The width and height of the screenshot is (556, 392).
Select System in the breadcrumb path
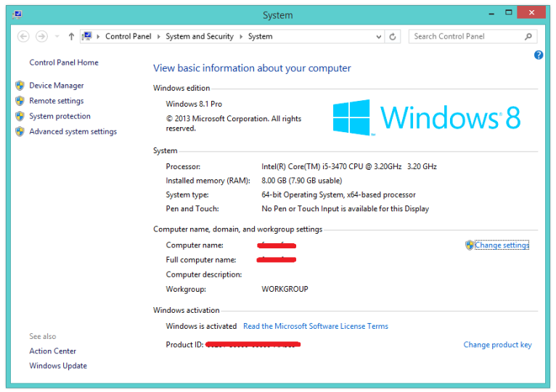[261, 36]
